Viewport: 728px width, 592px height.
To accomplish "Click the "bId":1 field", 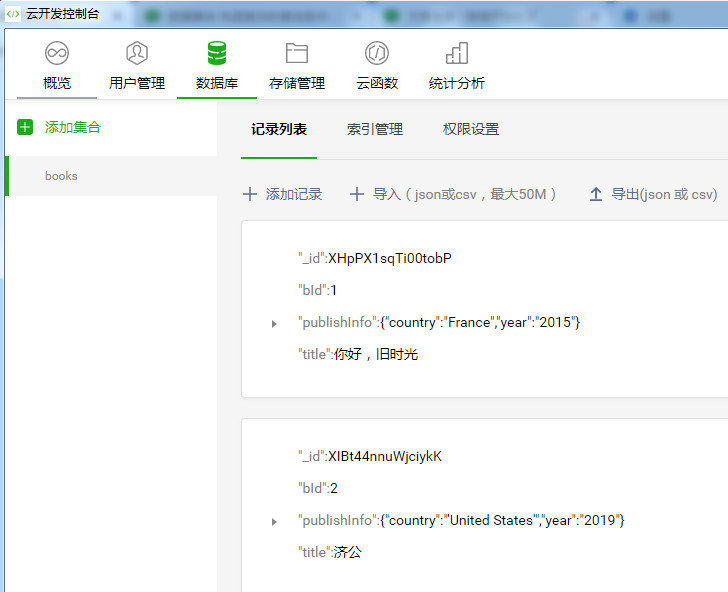I will 318,290.
